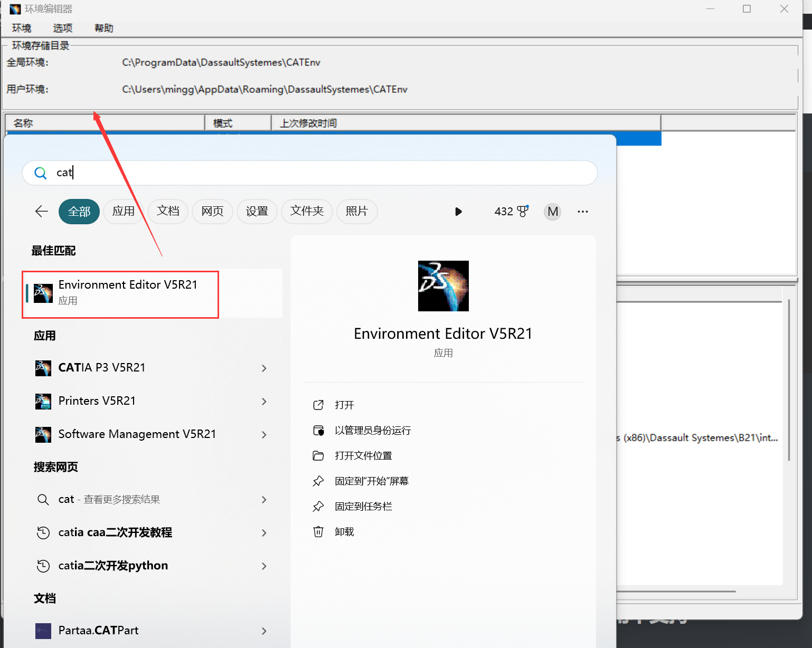This screenshot has height=648, width=812.
Task: Show more filters with the play arrow
Action: [x=458, y=212]
